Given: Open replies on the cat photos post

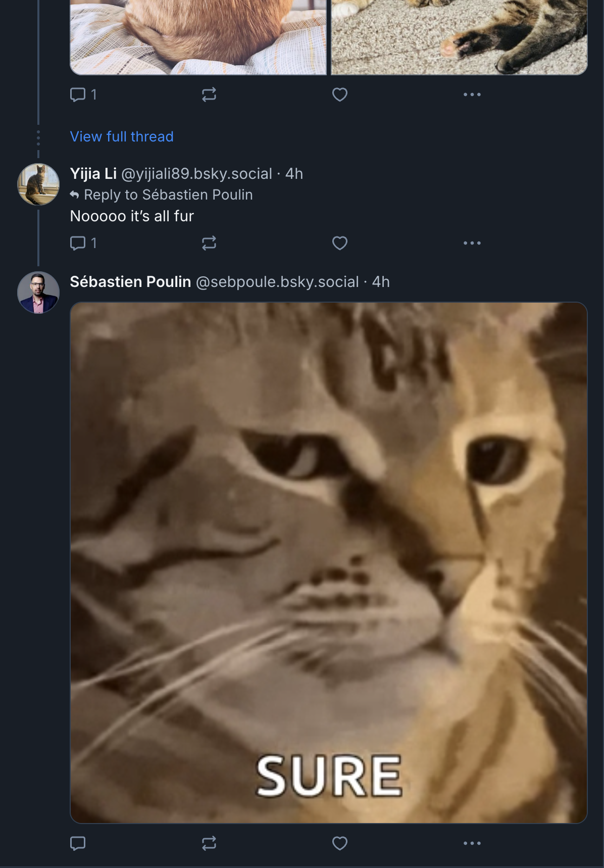Looking at the screenshot, I should point(83,94).
